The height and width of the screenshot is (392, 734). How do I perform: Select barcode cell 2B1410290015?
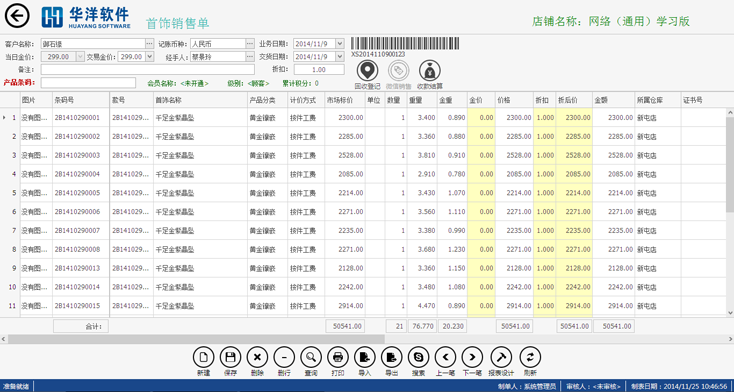pos(81,306)
